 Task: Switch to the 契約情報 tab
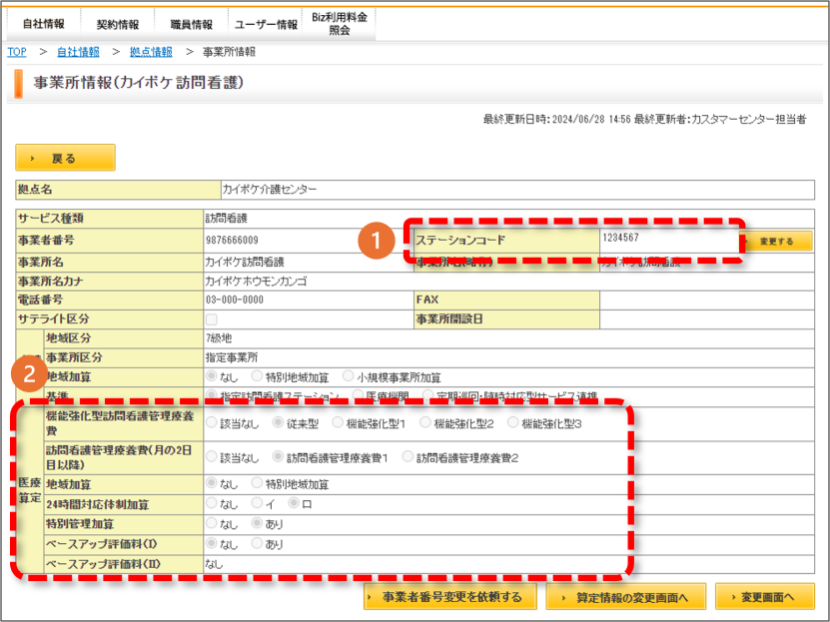click(118, 24)
